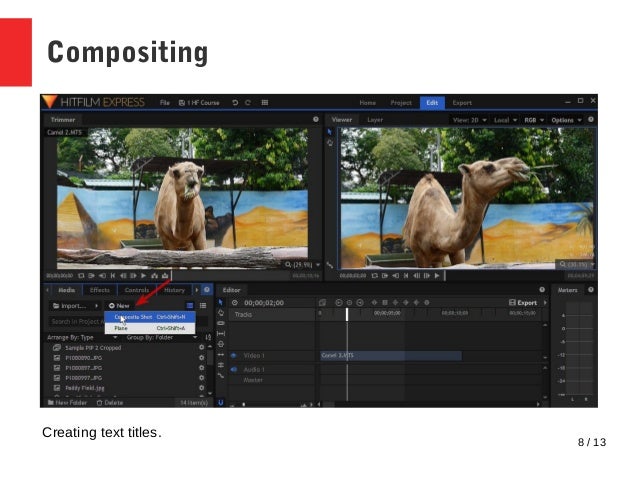
Task: Play the timeline in the Viewer
Action: coord(437,276)
